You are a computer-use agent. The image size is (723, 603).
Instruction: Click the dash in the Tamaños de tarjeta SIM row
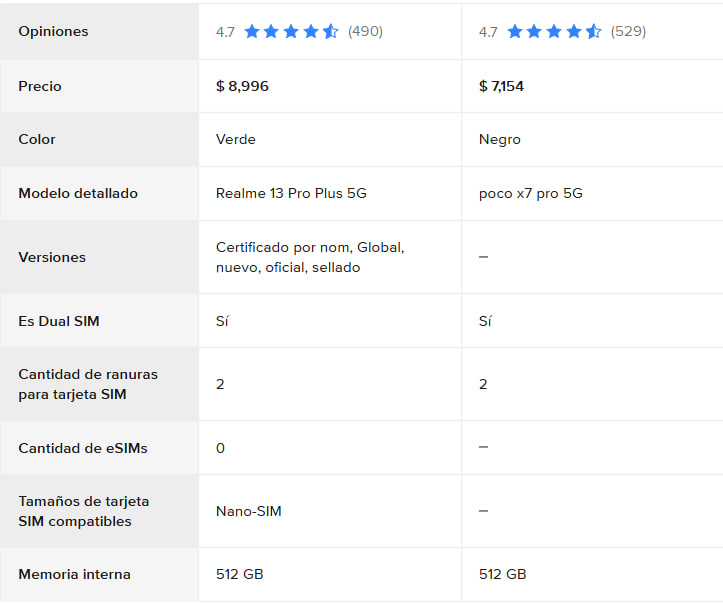(483, 511)
